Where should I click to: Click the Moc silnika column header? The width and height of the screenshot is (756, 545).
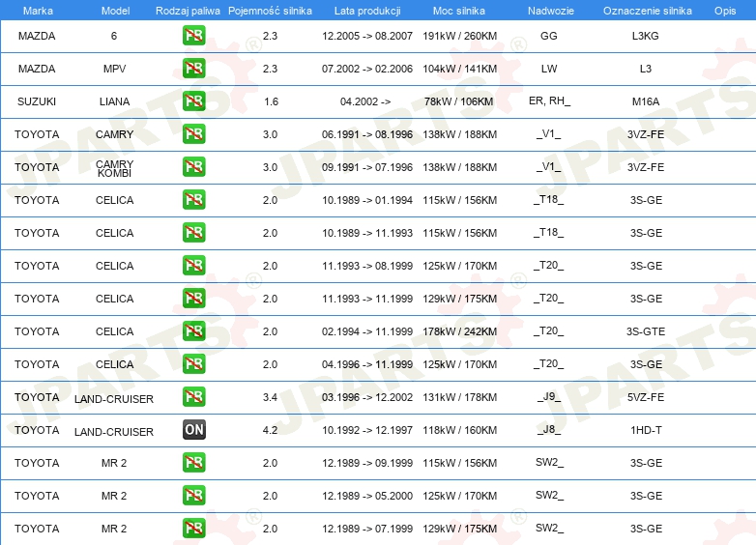pyautogui.click(x=459, y=11)
